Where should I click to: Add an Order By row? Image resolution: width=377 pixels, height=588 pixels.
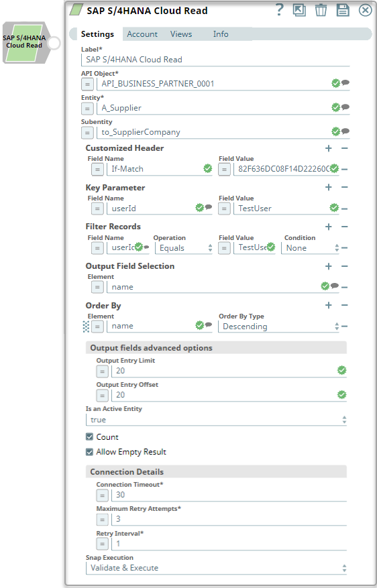click(x=329, y=305)
